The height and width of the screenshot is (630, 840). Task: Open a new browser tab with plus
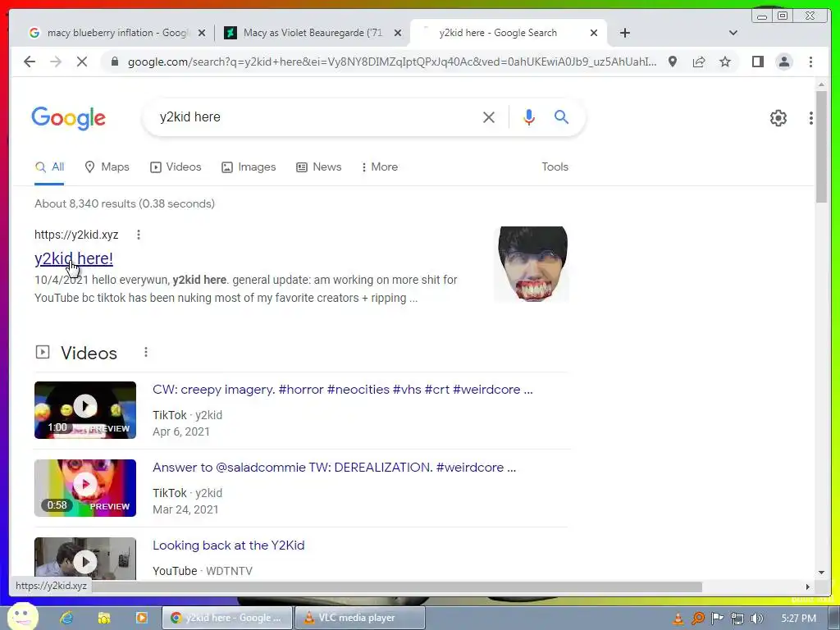[x=624, y=33]
